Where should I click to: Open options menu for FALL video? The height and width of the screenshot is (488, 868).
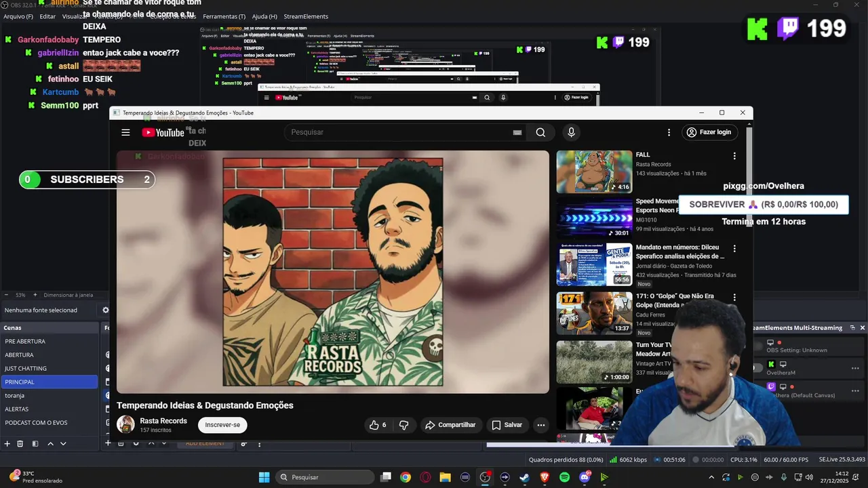coord(734,156)
